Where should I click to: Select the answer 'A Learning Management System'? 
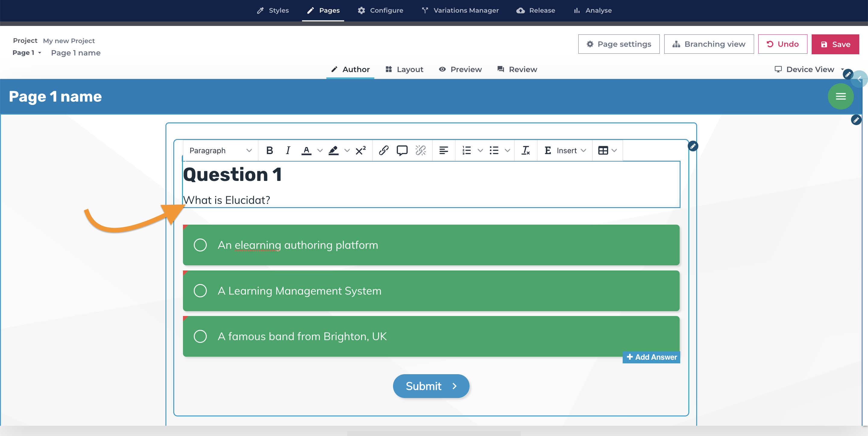[431, 291]
